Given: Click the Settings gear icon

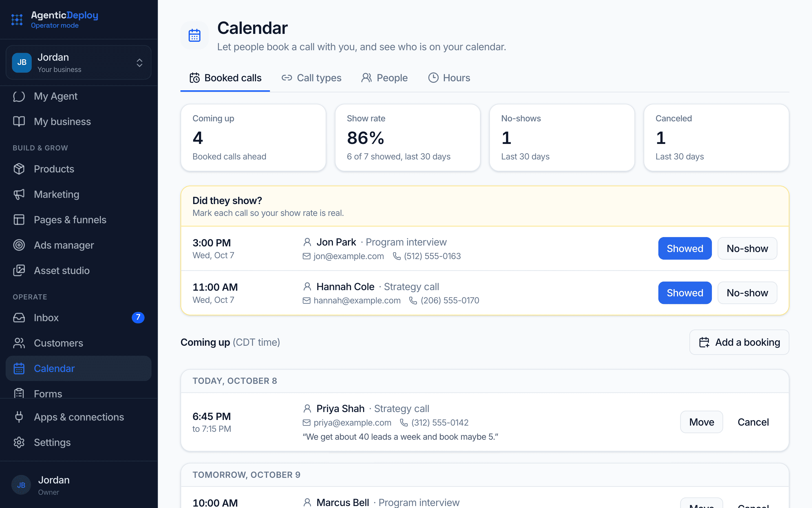Looking at the screenshot, I should point(19,443).
